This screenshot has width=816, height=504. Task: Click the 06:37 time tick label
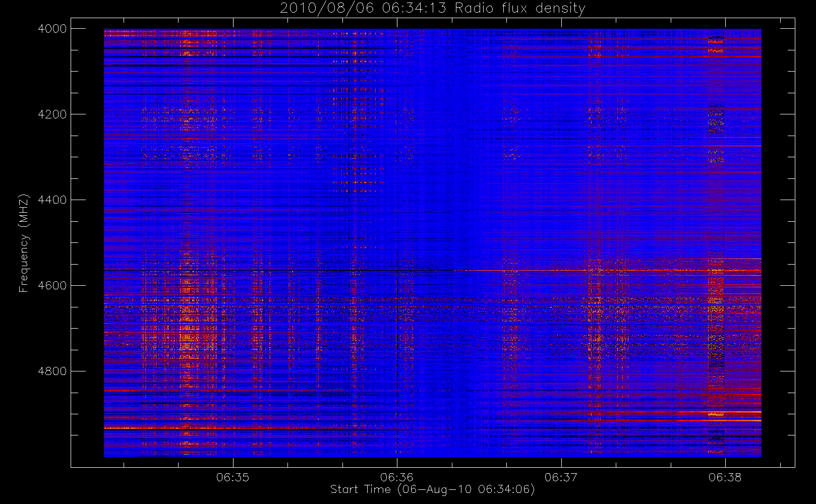561,477
